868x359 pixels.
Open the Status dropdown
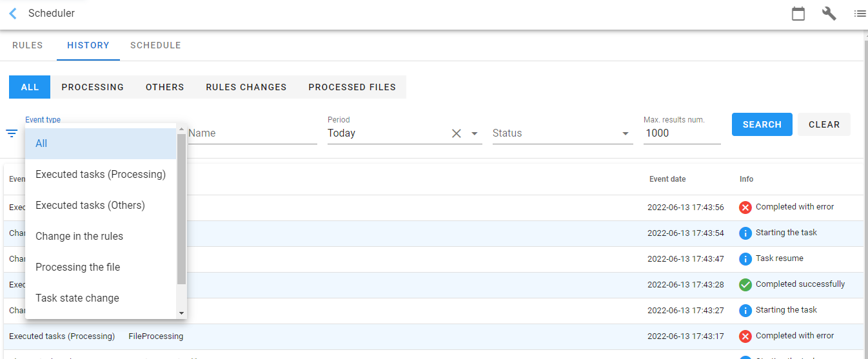[562, 133]
